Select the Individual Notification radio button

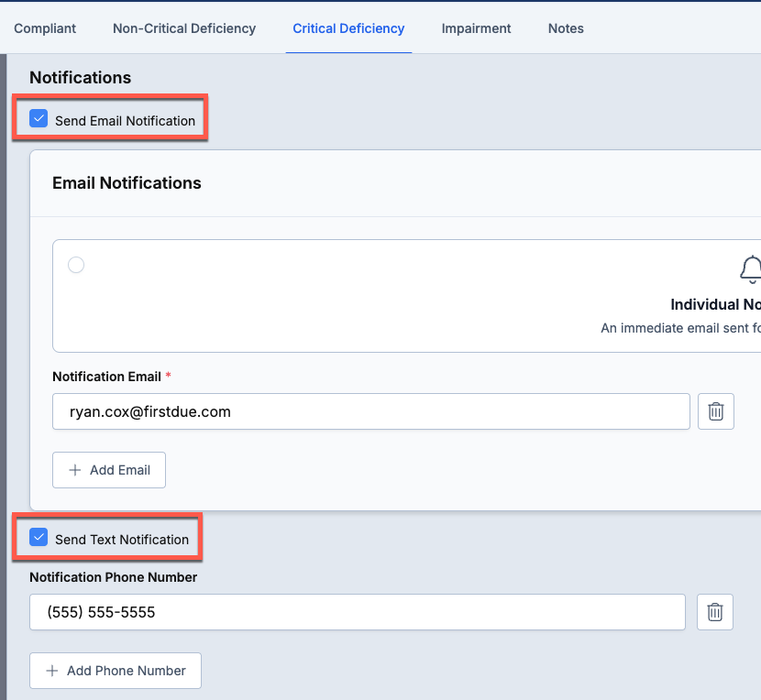[x=76, y=265]
